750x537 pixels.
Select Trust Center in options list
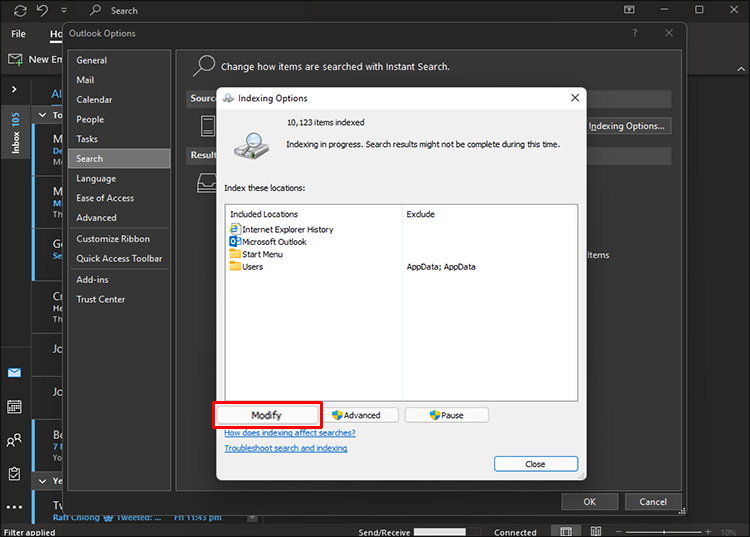click(101, 299)
